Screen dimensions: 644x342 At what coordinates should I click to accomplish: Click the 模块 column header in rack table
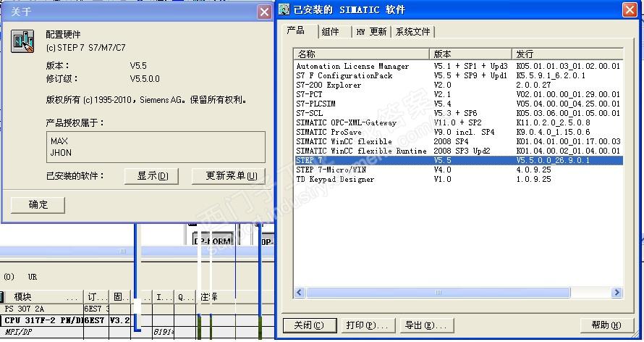point(42,297)
